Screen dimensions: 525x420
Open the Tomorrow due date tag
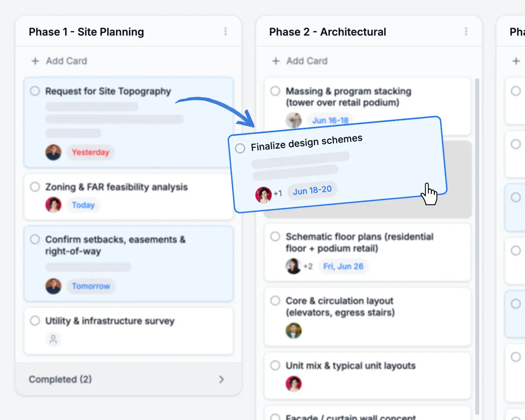(91, 286)
